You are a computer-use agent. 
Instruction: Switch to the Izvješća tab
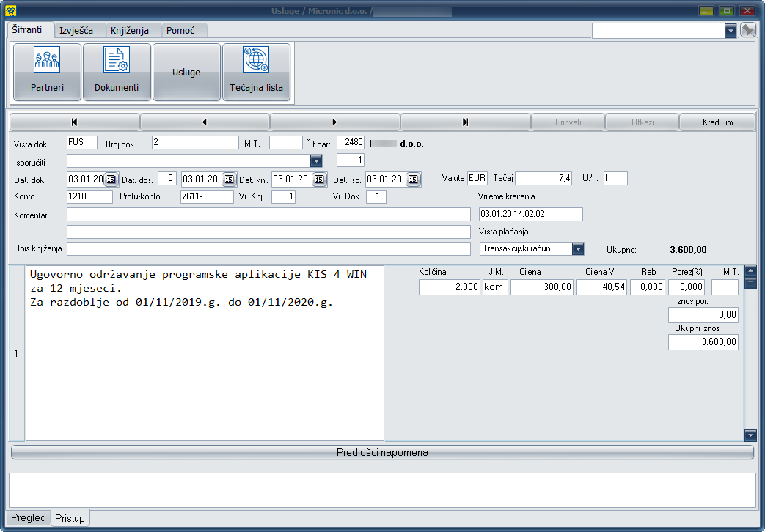pos(81,31)
